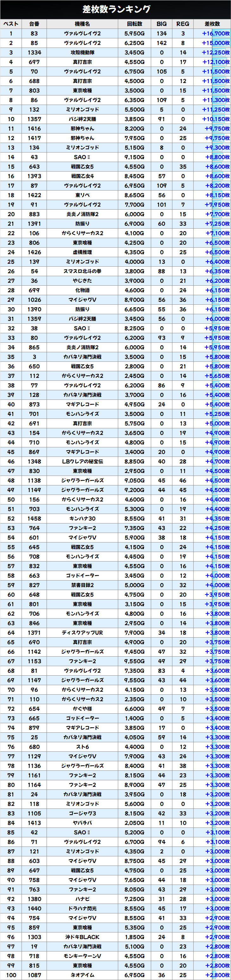Click the 差枚数ランキング title

click(116, 9)
